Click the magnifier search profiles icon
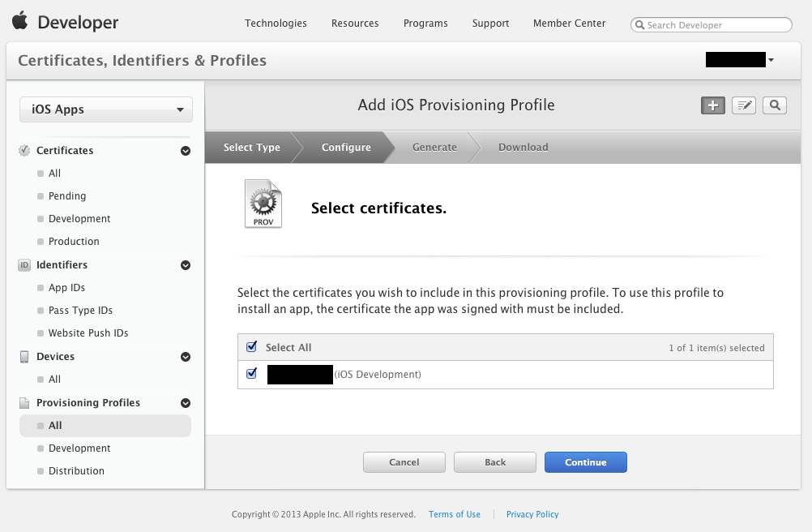The width and height of the screenshot is (812, 532). point(775,105)
